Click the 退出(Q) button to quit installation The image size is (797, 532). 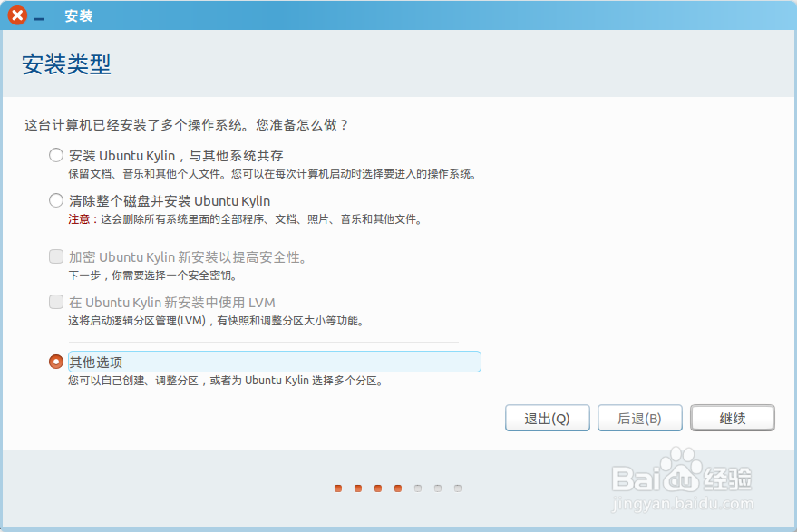547,418
